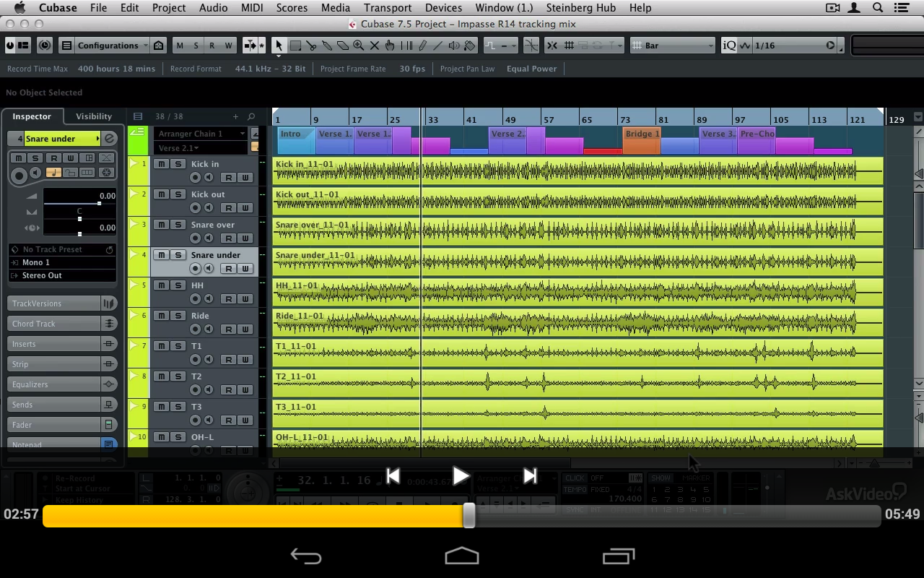Toggle musical timebase note button in Inspector

[53, 173]
